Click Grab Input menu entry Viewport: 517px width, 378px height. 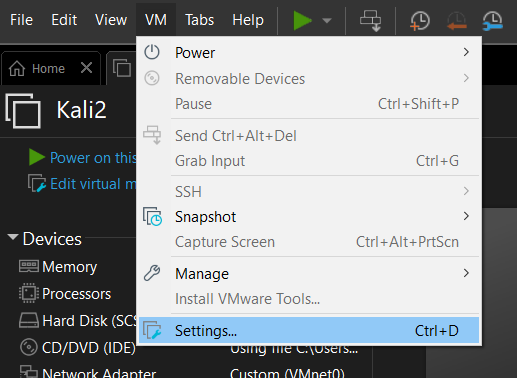[x=309, y=161]
